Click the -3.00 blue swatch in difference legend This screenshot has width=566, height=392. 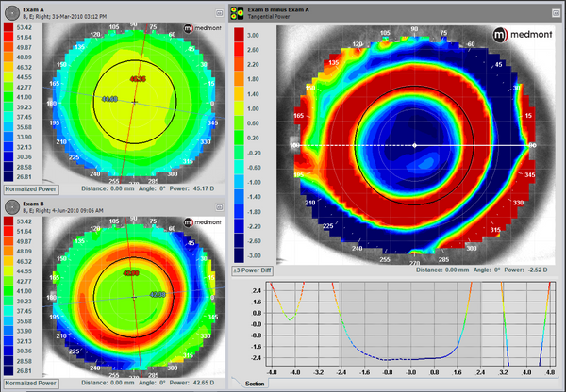(x=241, y=254)
